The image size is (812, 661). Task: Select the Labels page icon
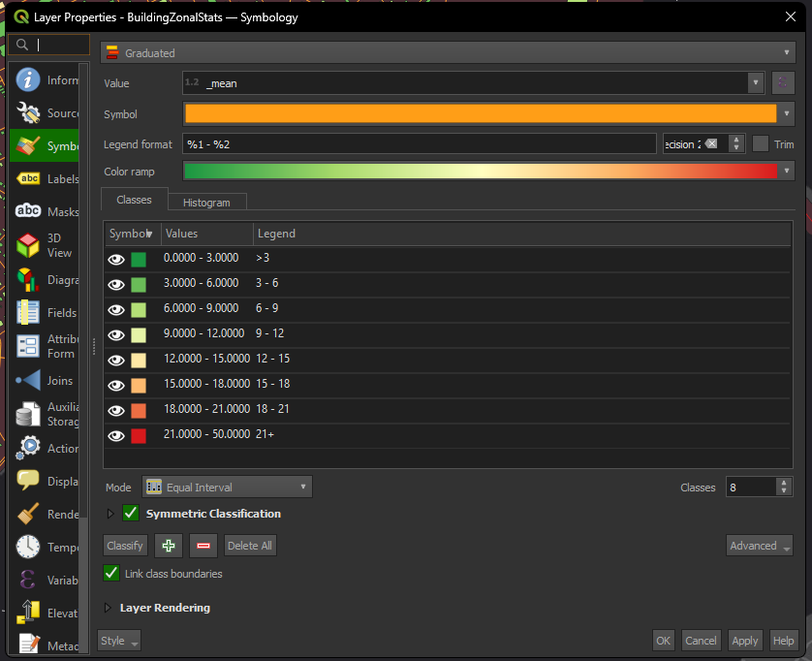[x=29, y=178]
